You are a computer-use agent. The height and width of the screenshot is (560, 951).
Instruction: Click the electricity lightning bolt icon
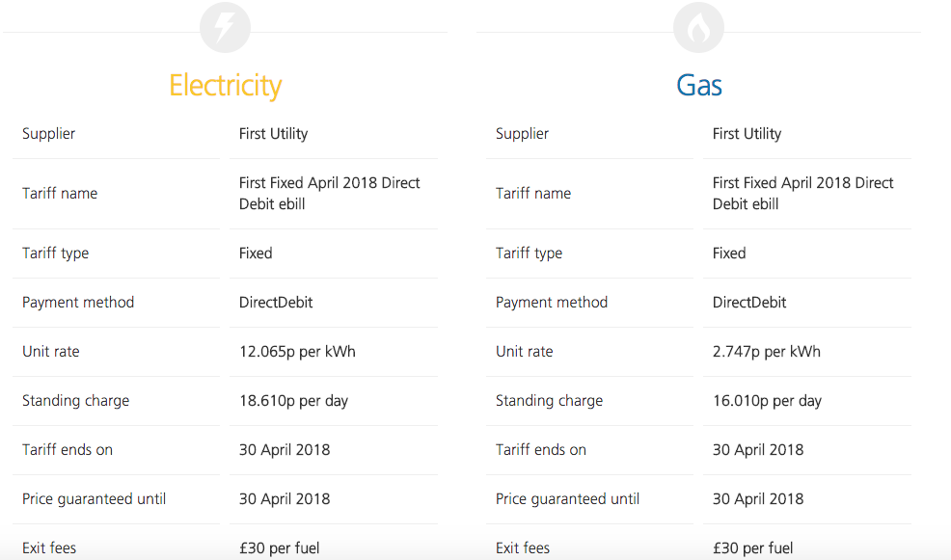click(225, 27)
